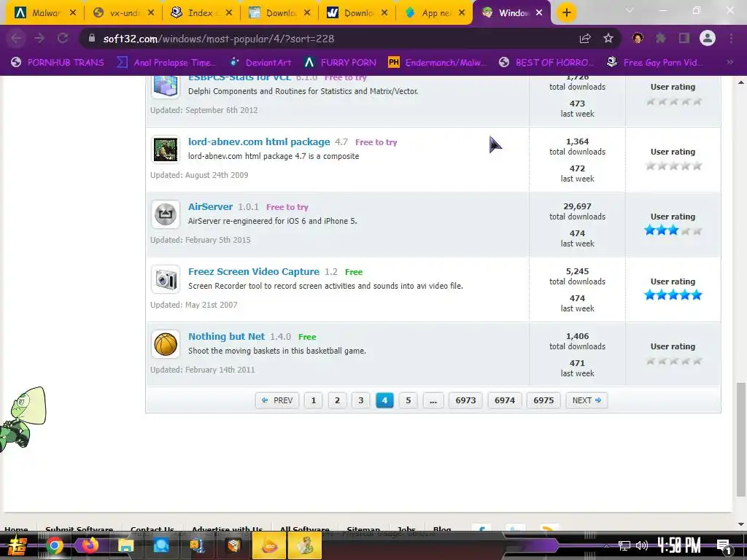Click the scrollbar up arrow
Viewport: 747px width, 560px height.
[740, 82]
